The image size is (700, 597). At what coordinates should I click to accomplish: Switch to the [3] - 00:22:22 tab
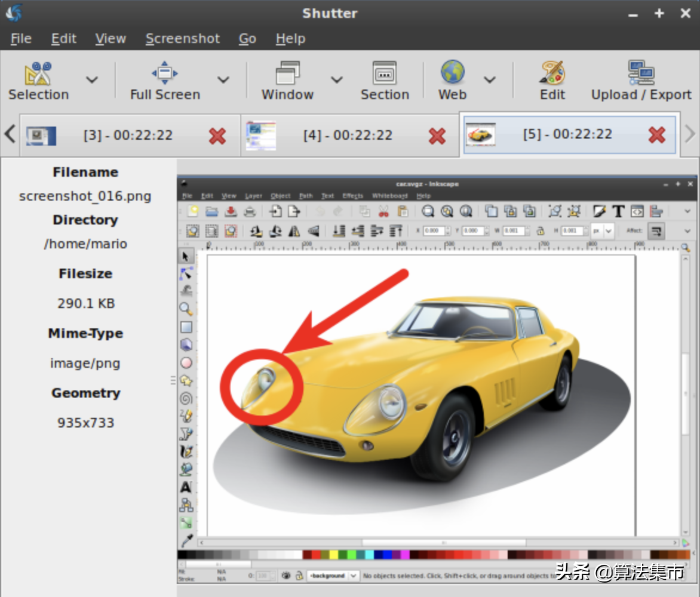[x=128, y=135]
